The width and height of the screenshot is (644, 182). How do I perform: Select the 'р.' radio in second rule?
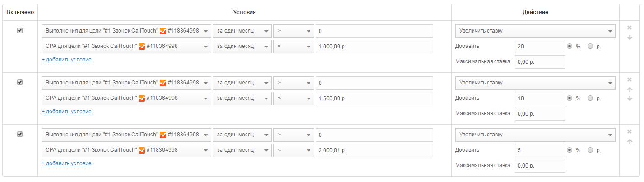[590, 98]
